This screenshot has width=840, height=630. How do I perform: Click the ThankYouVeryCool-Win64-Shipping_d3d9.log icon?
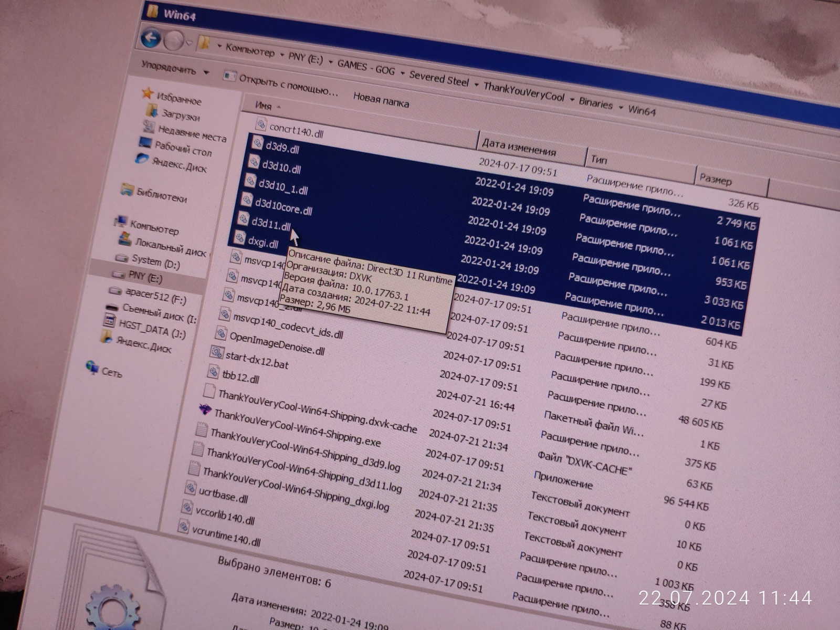tap(202, 429)
